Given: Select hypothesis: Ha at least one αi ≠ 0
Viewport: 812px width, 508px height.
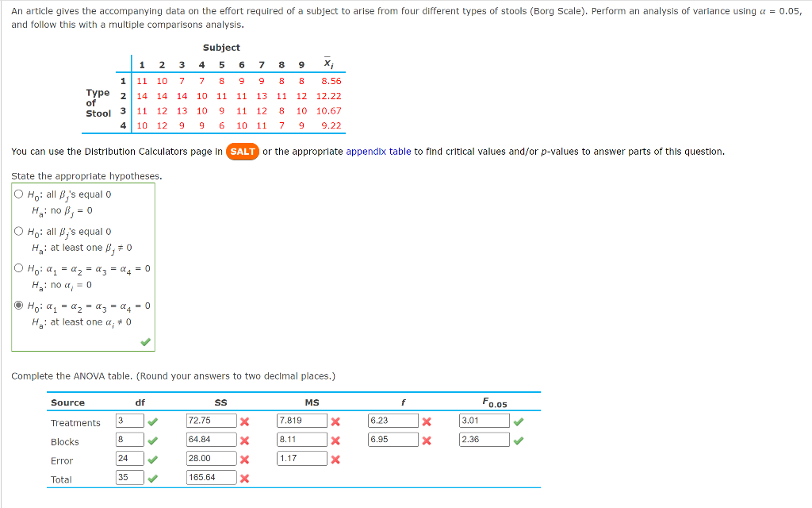Looking at the screenshot, I should point(19,306).
